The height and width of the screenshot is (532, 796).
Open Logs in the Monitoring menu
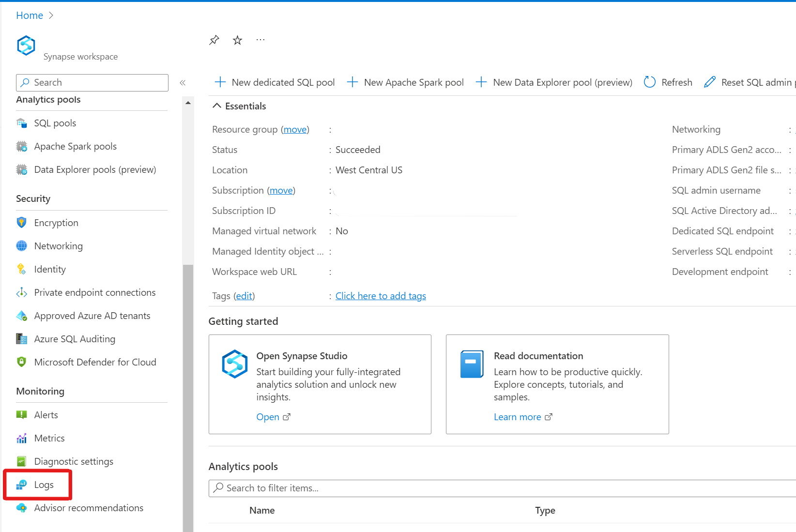44,485
